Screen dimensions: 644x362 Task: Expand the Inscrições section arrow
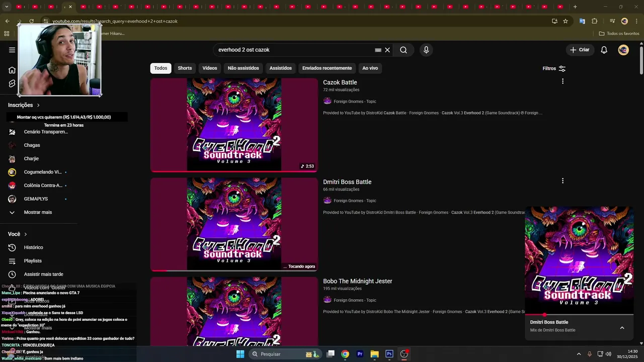tap(38, 105)
